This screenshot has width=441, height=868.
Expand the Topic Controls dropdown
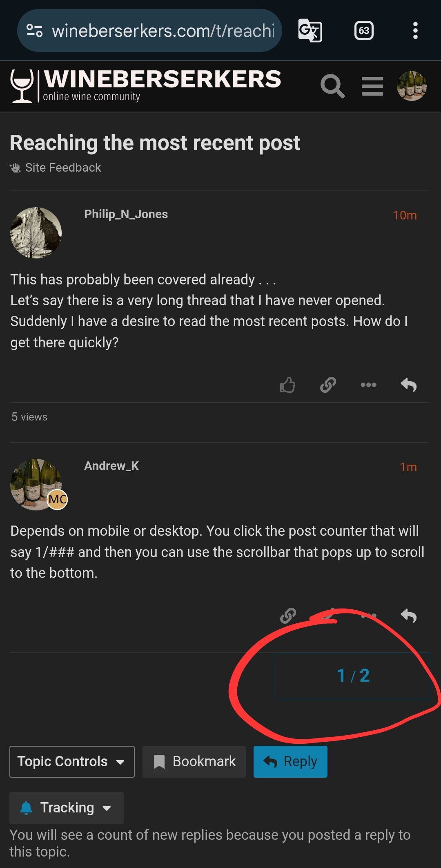[x=72, y=762]
